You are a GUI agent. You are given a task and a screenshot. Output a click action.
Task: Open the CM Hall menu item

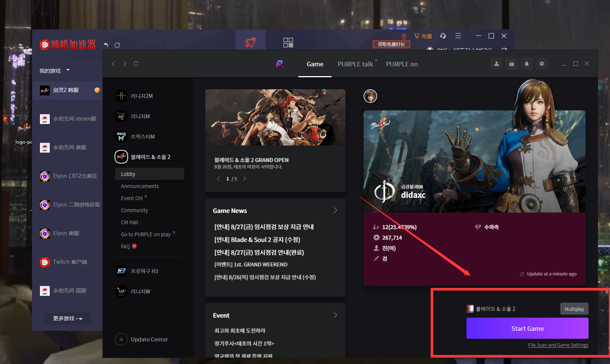tap(130, 222)
